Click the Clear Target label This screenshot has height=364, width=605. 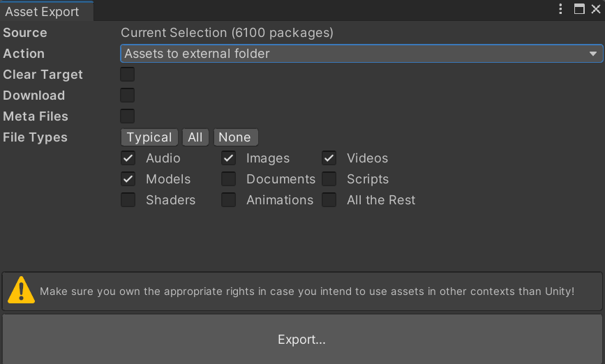[43, 75]
